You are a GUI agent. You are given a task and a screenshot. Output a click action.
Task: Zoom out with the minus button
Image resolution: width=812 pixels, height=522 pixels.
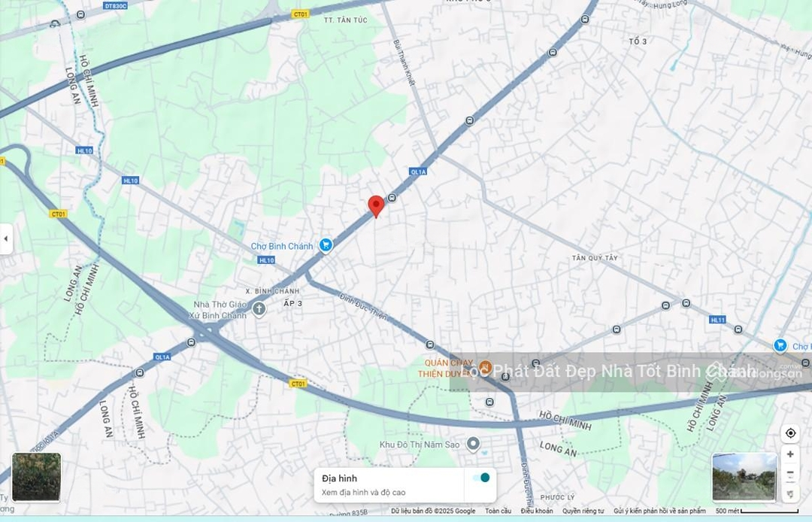(x=790, y=474)
